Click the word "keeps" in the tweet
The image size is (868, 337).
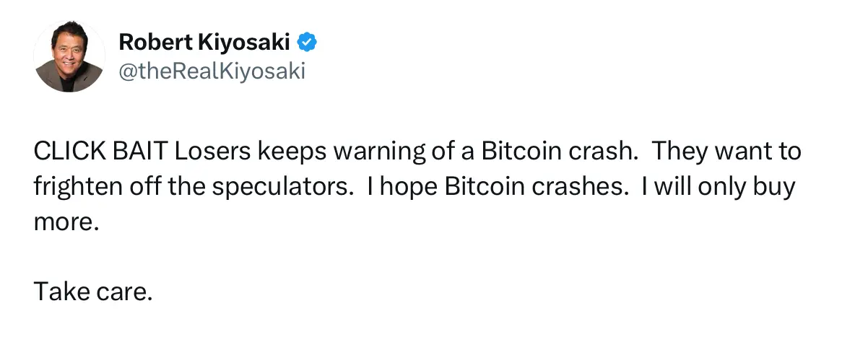pyautogui.click(x=292, y=153)
